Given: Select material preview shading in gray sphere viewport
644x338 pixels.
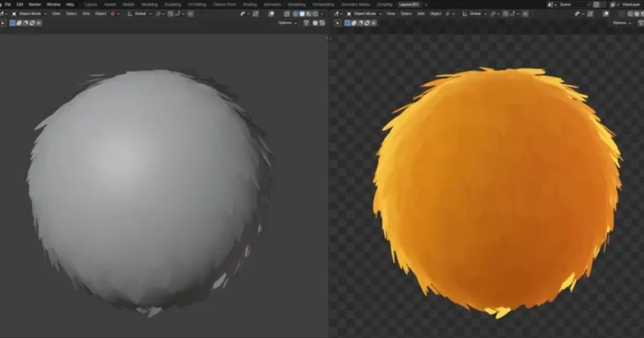Looking at the screenshot, I should (x=309, y=13).
